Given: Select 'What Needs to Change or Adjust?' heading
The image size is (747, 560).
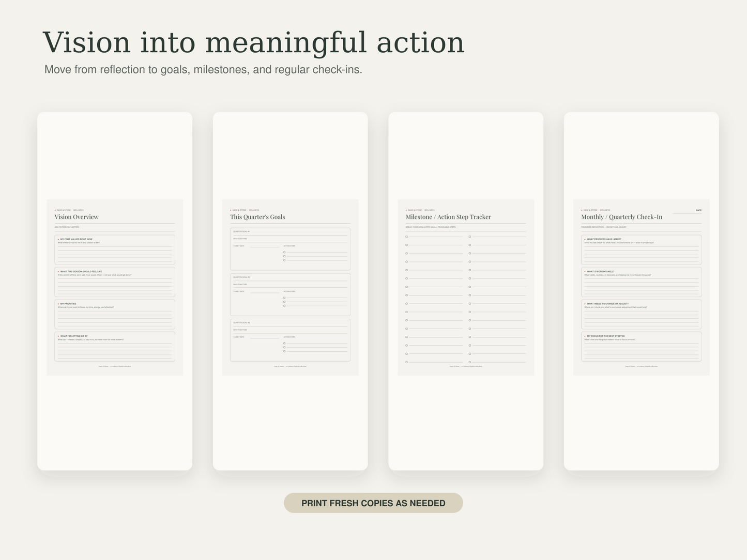Looking at the screenshot, I should (x=607, y=304).
